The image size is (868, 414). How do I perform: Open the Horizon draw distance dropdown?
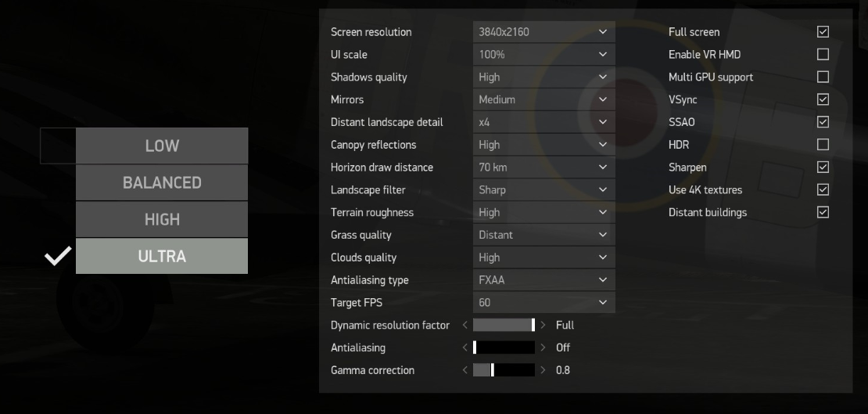[544, 167]
